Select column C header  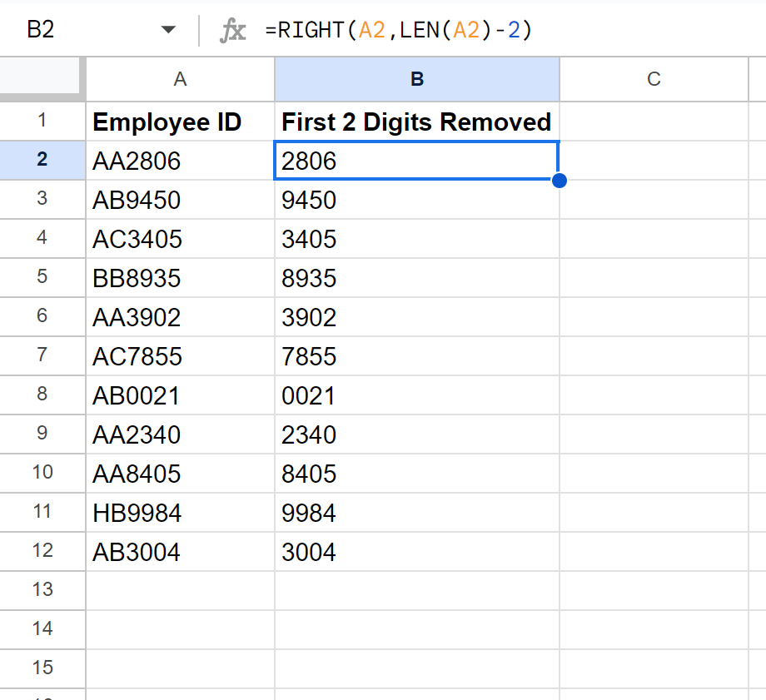(x=654, y=79)
